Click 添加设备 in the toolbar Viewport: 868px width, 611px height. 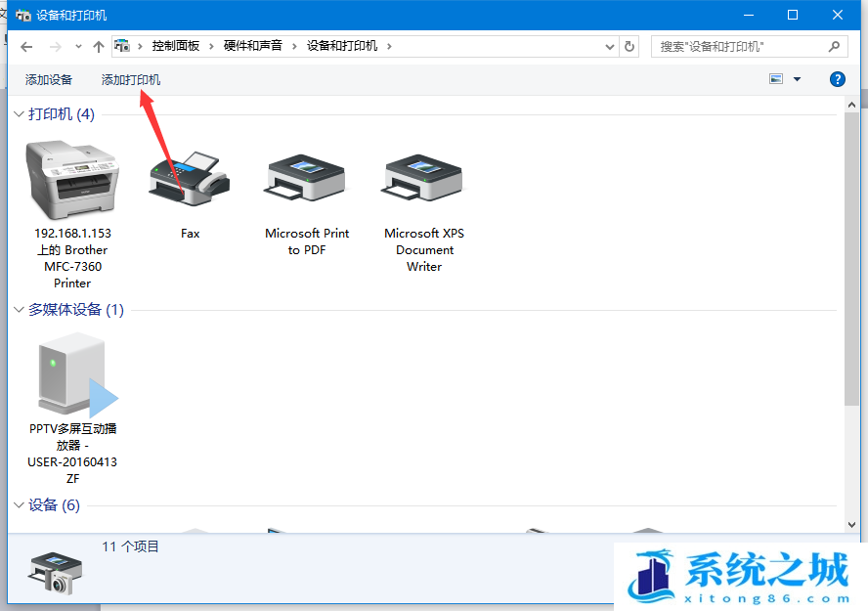49,80
